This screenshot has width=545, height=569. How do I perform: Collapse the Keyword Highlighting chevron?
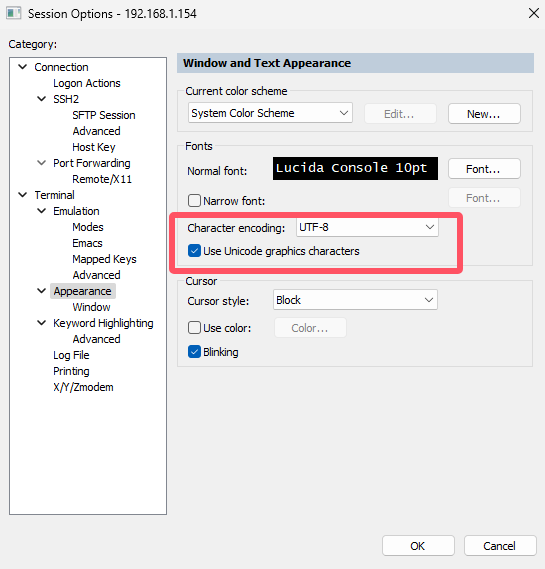pyautogui.click(x=42, y=323)
